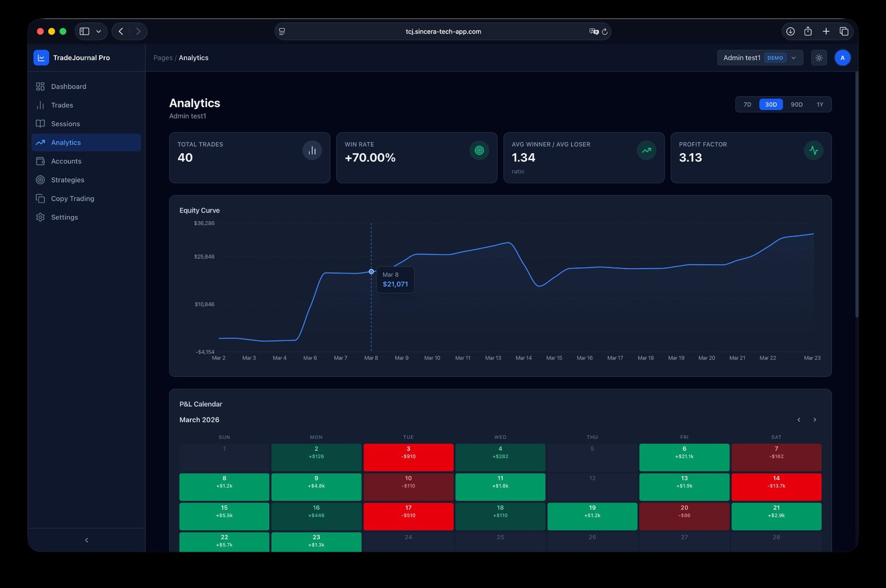Open Copy Trading in the sidebar
The height and width of the screenshot is (588, 886).
72,199
